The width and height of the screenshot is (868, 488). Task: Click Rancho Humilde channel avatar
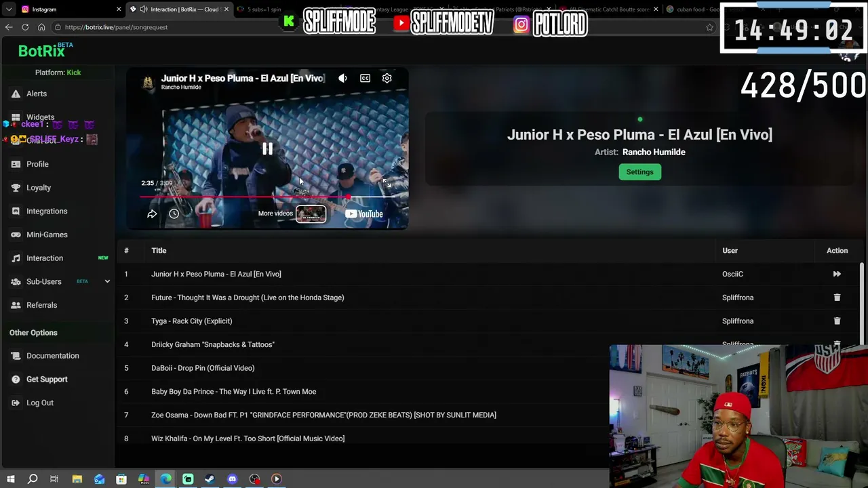pyautogui.click(x=147, y=82)
